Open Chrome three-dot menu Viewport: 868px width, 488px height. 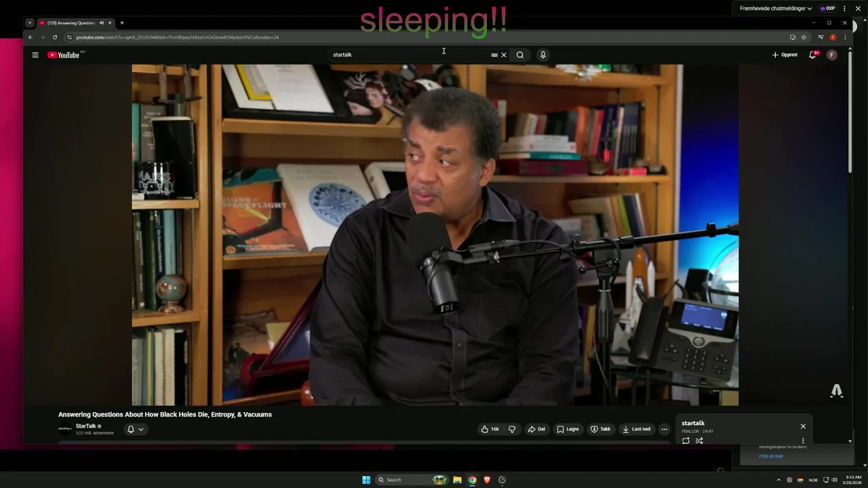pyautogui.click(x=845, y=37)
